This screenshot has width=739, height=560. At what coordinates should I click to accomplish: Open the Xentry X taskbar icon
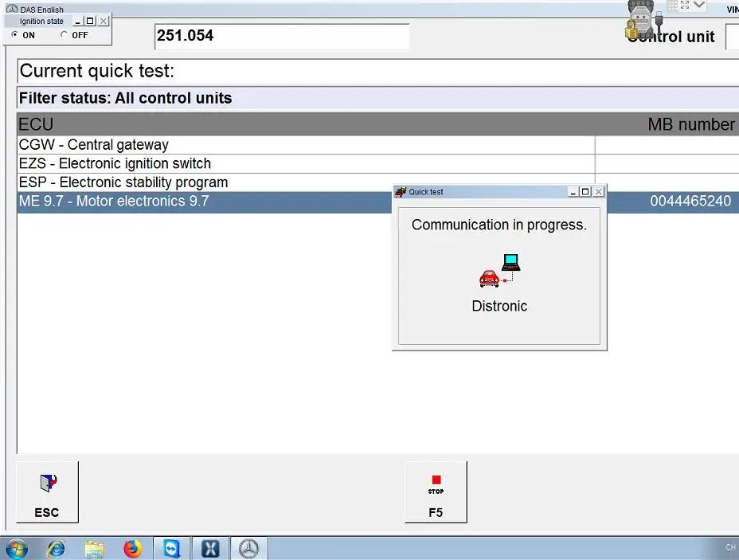click(210, 549)
